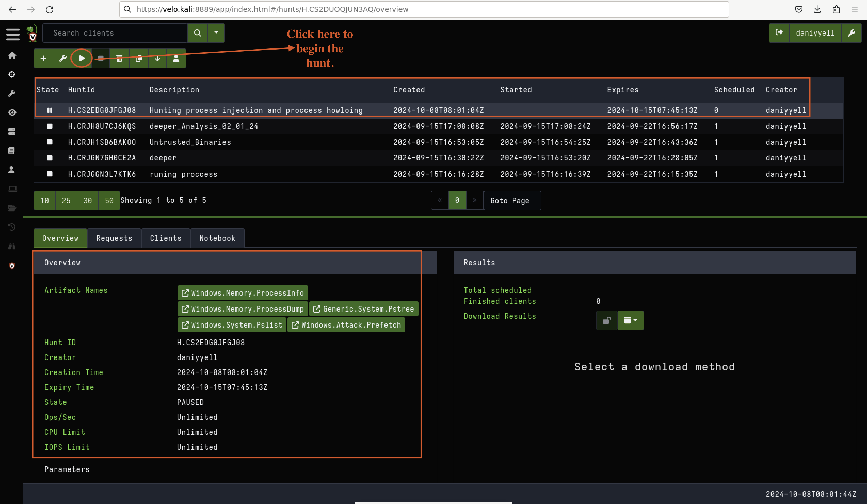Open collected artifacts history sidebar icon
Screen dimensions: 867x504
pyautogui.click(x=12, y=227)
